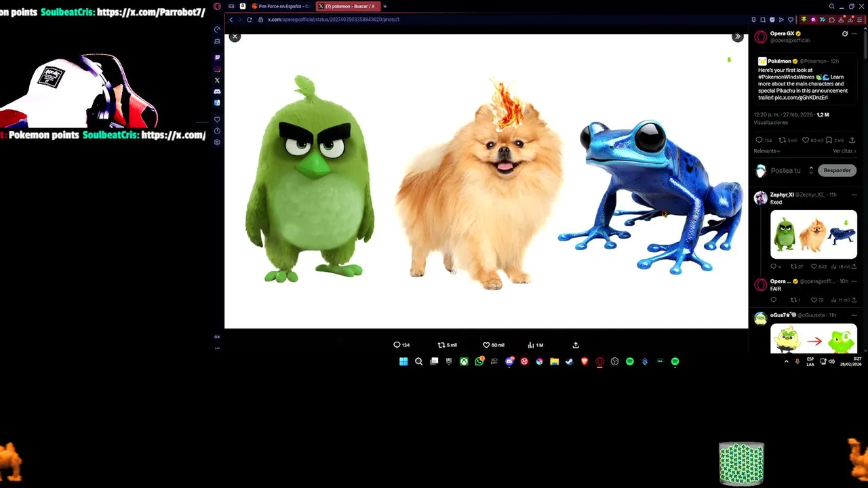Switch to the Fire Force en Español tab
Screen dimensions: 868x488
click(279, 6)
